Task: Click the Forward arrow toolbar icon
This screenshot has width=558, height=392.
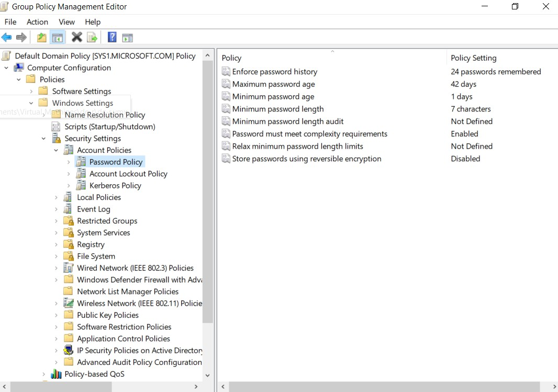Action: (21, 37)
